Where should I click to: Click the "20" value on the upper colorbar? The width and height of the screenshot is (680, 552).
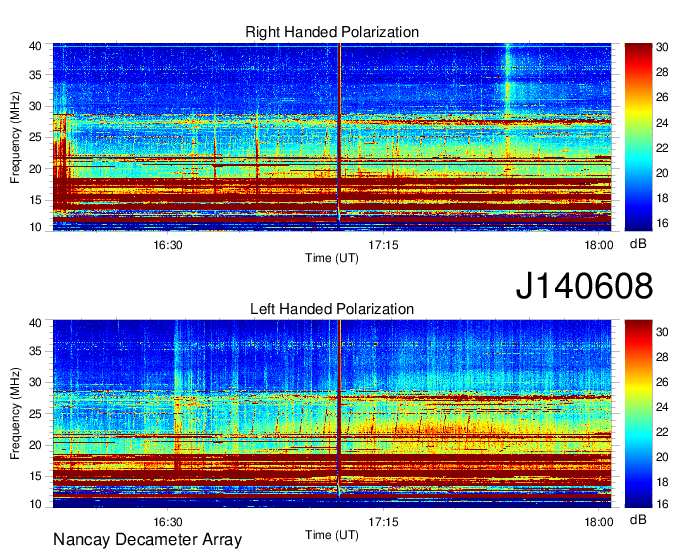point(662,173)
